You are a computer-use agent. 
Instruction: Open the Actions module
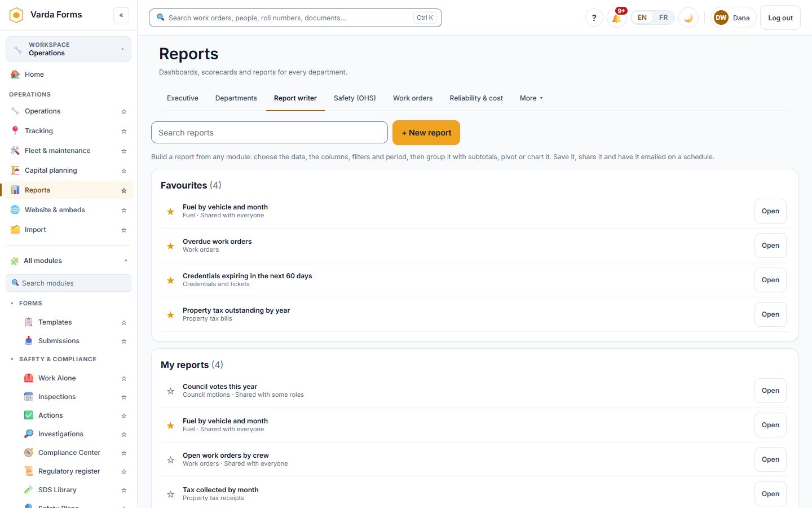point(50,415)
